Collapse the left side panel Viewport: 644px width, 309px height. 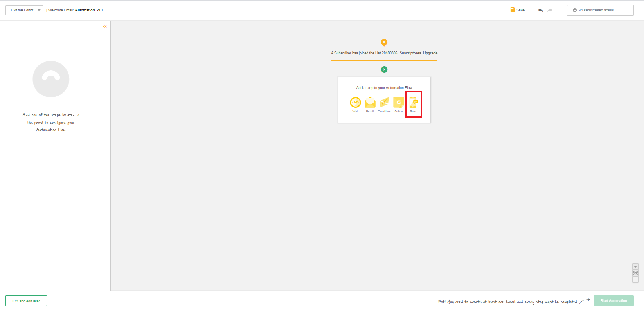tap(105, 27)
